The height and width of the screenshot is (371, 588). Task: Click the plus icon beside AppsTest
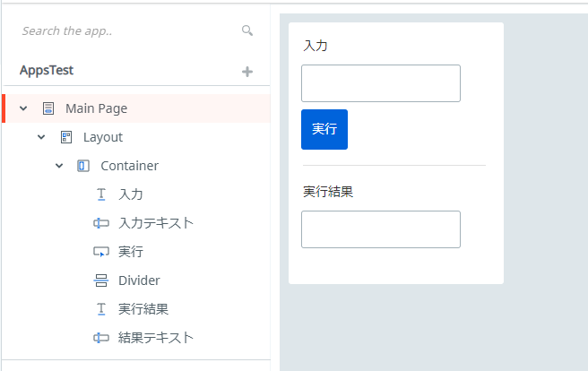[247, 71]
